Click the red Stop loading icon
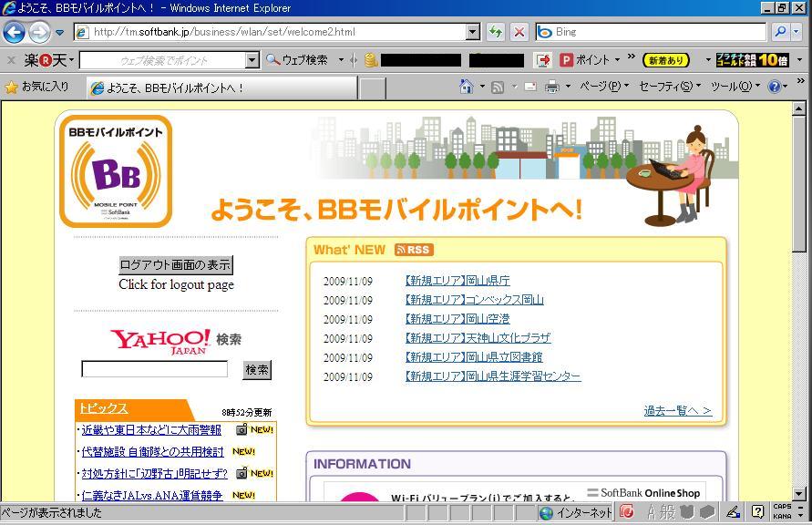812x525 pixels. click(519, 32)
